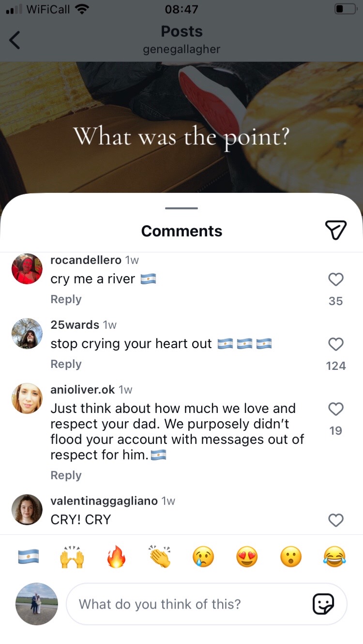Reply to rocandellero's comment
The image size is (363, 644).
pos(66,299)
